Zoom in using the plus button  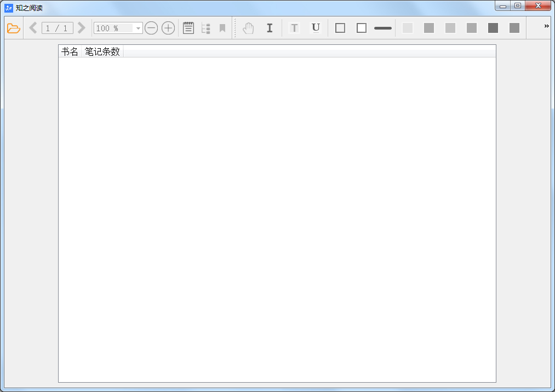[x=168, y=28]
